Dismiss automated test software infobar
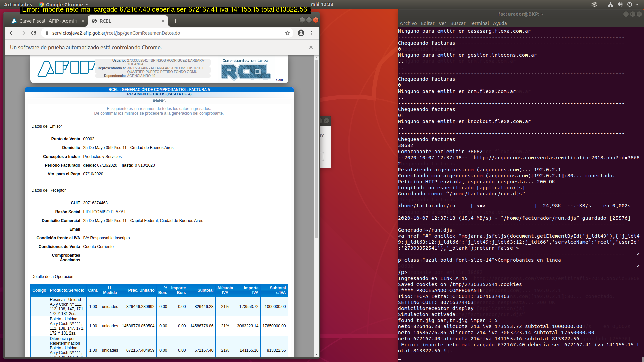 [x=311, y=47]
